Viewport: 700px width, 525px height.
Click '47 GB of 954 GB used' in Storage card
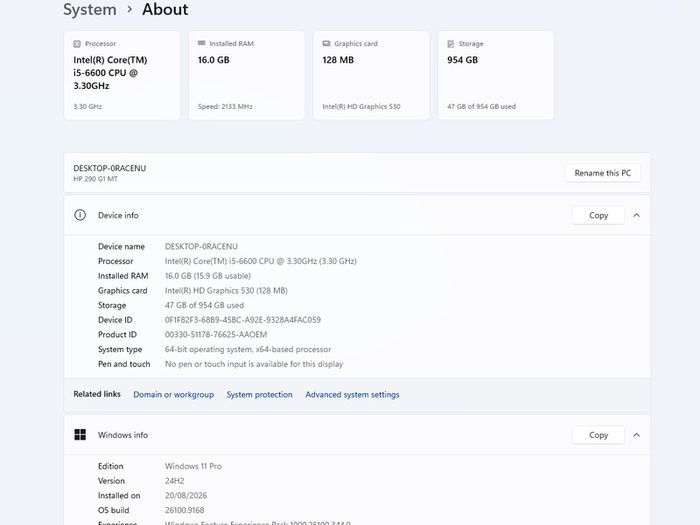pyautogui.click(x=481, y=107)
